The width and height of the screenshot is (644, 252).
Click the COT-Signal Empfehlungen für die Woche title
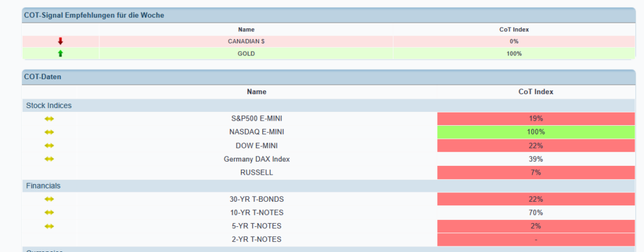click(x=94, y=15)
